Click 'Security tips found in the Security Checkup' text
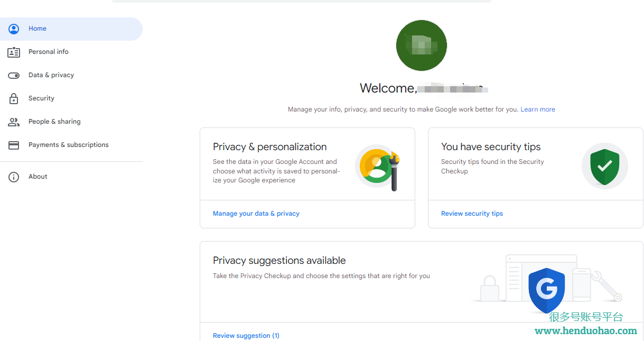 point(492,167)
